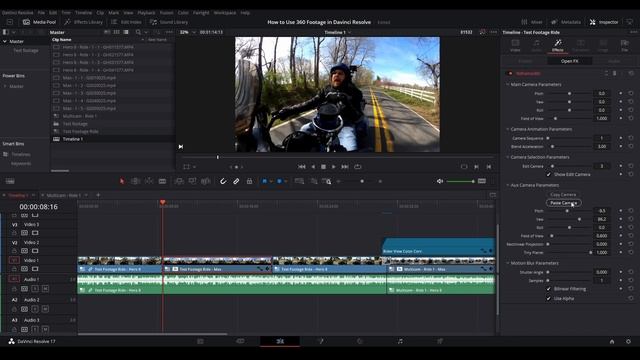The width and height of the screenshot is (640, 360).
Task: Toggle Show Edit Camera checkbox
Action: coord(549,174)
